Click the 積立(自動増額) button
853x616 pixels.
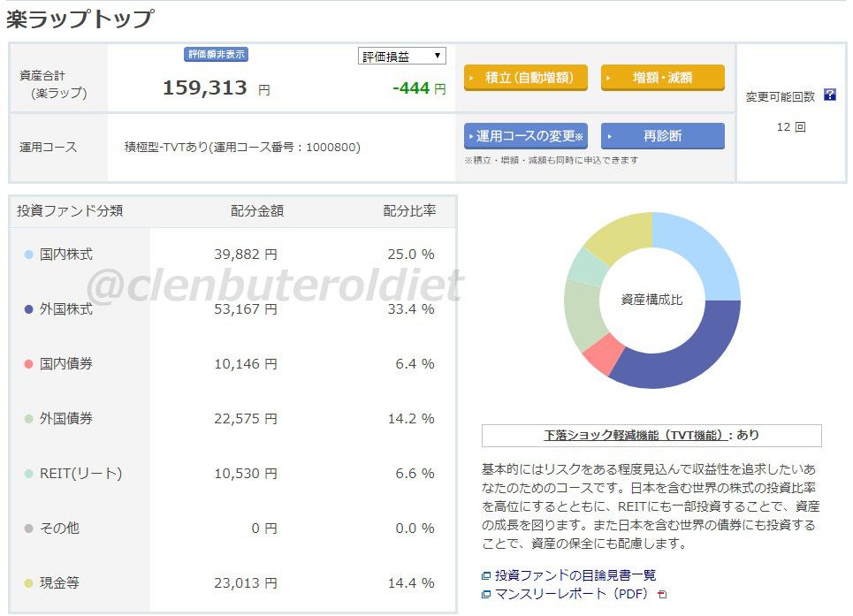pos(526,78)
